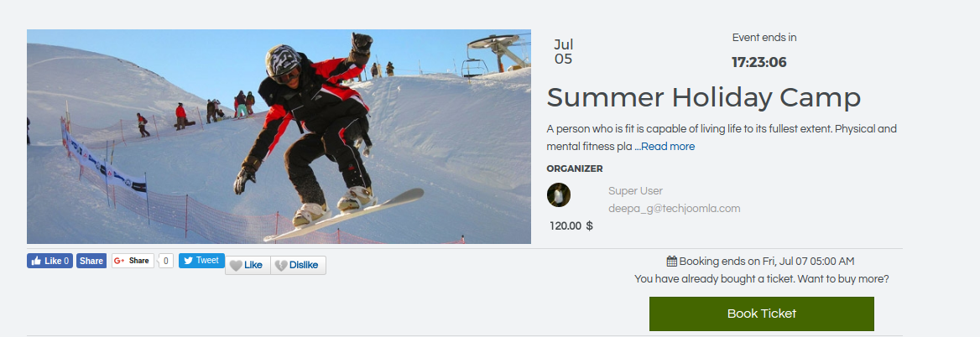Click the Super User organizer name
Viewport: 980px width, 337px height.
(x=636, y=191)
